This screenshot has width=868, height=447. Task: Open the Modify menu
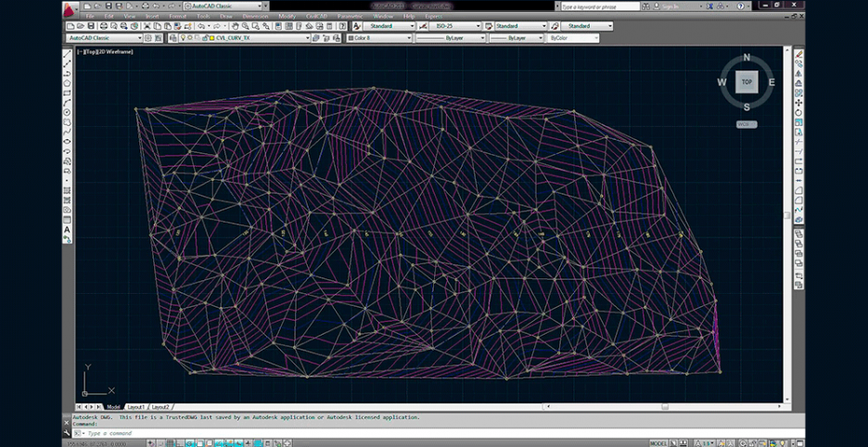(287, 16)
